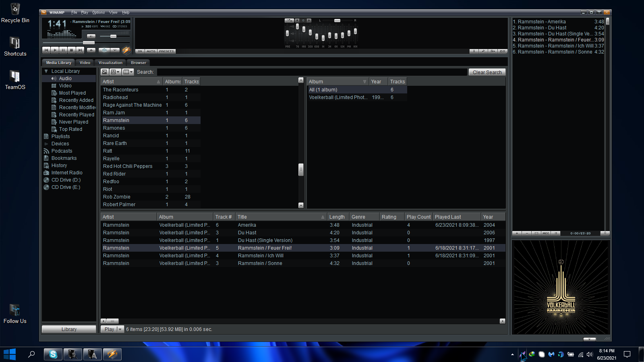644x362 pixels.
Task: Sort the tracks by Title column header
Action: (x=281, y=217)
